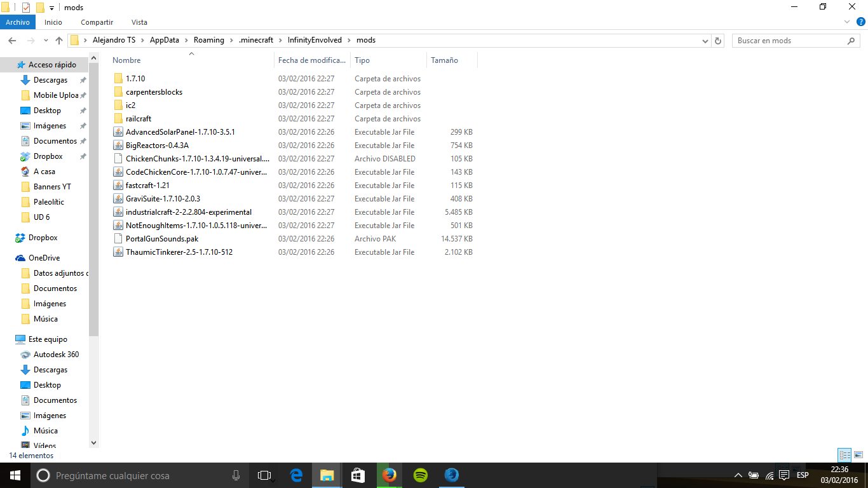Viewport: 868px width, 488px height.
Task: Select the 1.7.10 folder icon
Action: coord(118,79)
